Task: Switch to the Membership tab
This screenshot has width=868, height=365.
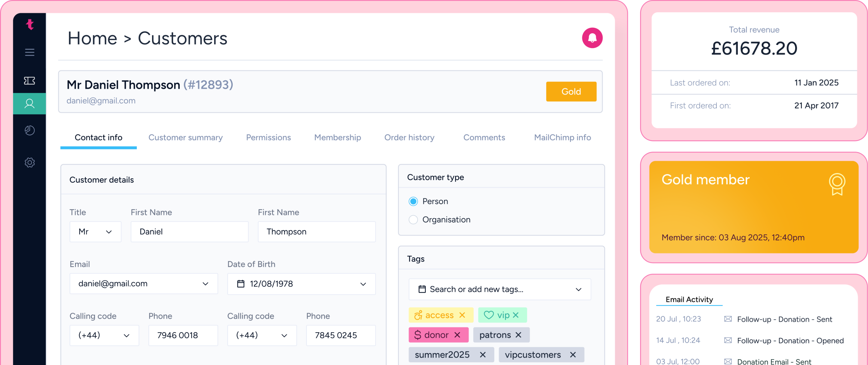Action: [337, 138]
